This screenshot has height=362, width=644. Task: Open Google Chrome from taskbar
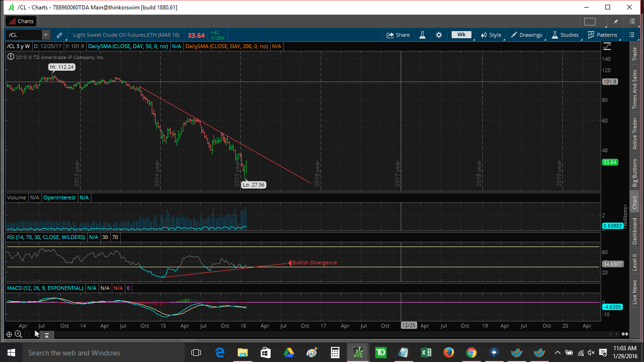471,353
